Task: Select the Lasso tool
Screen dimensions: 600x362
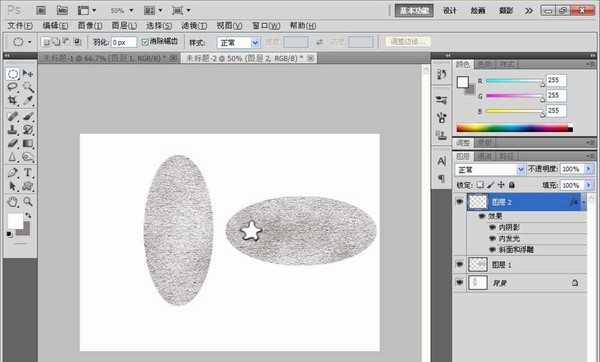Action: pos(13,87)
